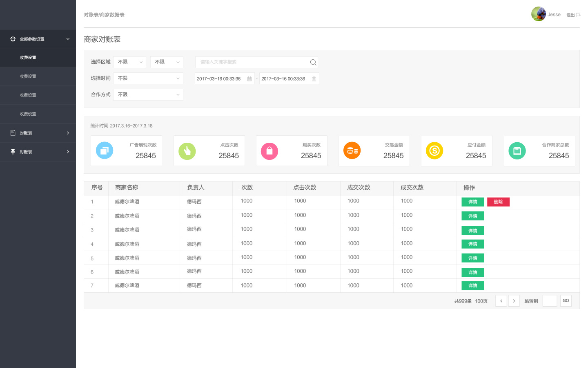Click the yellow dollar 应付金额 icon

[434, 150]
